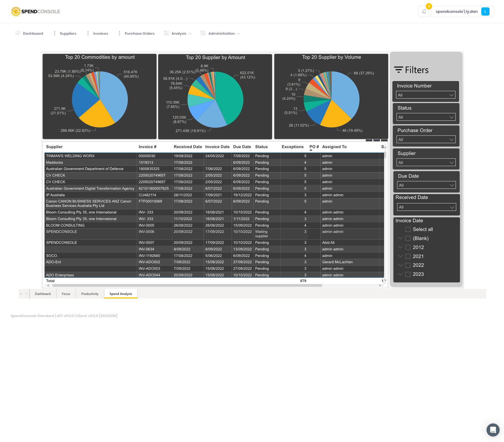This screenshot has width=504, height=442.
Task: Open the chat bubble in bottom-right corner
Action: pyautogui.click(x=493, y=430)
